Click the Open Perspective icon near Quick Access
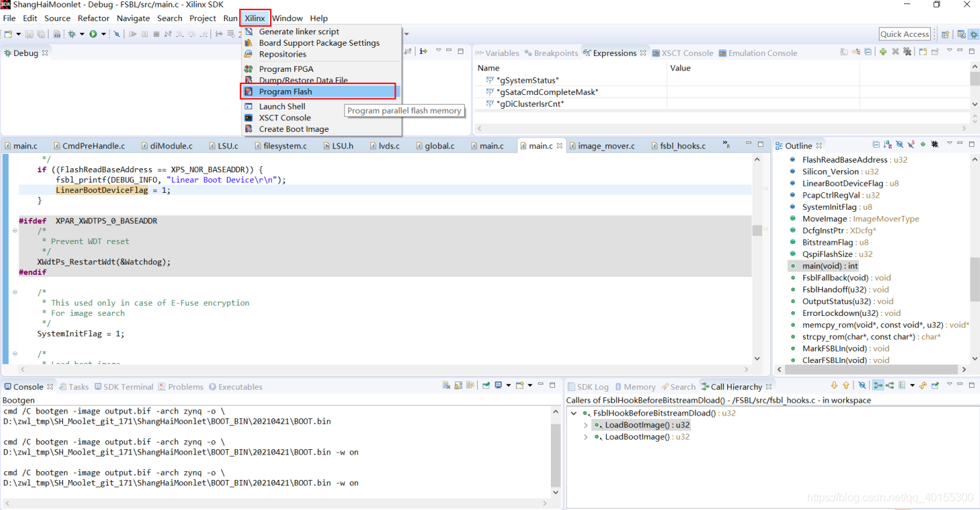 pos(945,34)
